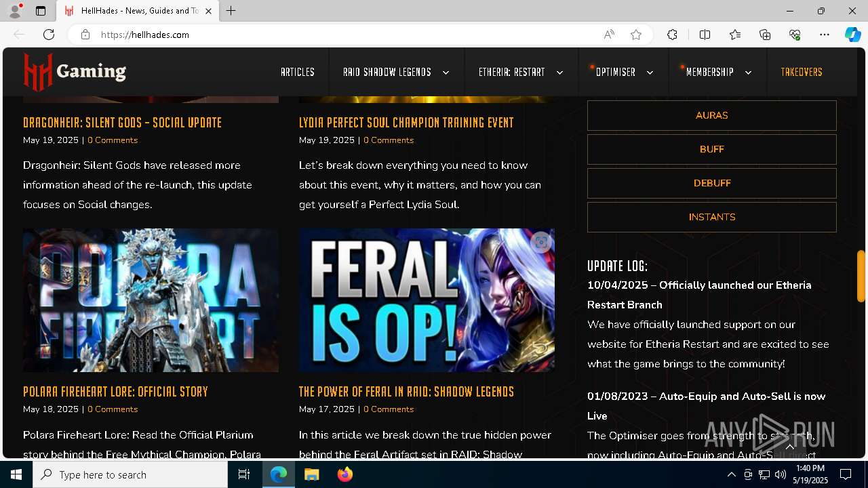View site information via the lock icon
This screenshot has height=488, width=868.
point(85,35)
